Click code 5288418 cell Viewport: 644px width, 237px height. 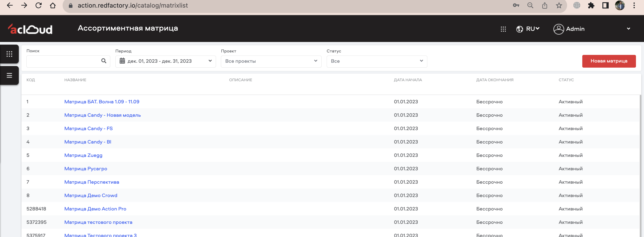click(36, 209)
